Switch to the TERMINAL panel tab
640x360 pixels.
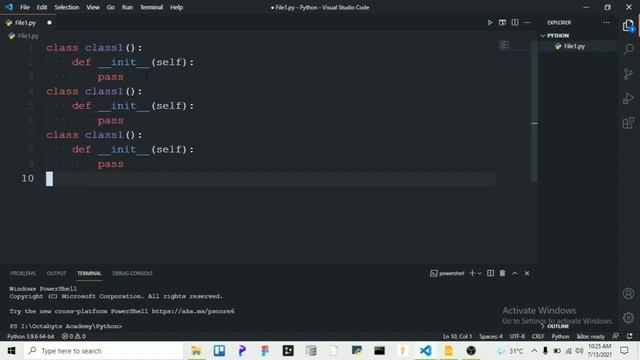pos(89,273)
